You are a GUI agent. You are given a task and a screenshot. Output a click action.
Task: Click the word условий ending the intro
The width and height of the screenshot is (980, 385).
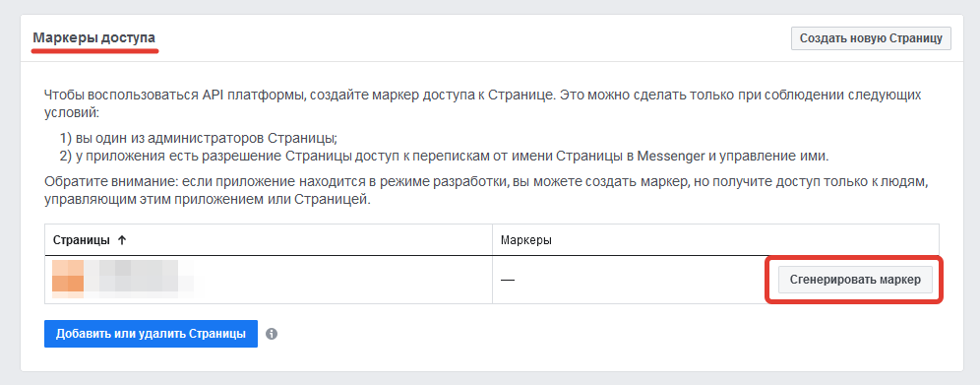[72, 114]
